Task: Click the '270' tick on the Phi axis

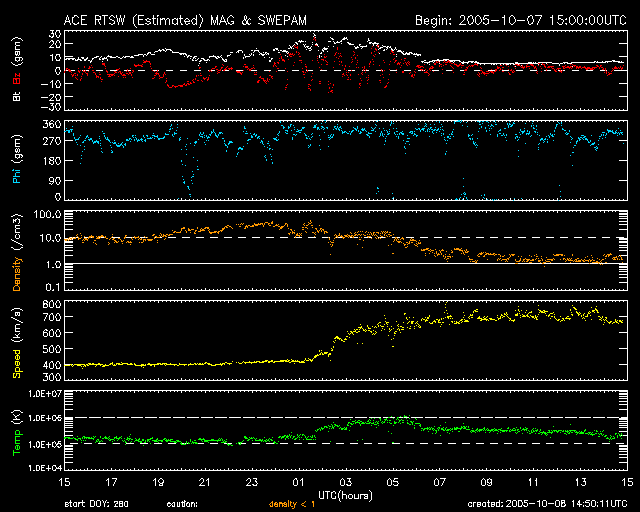Action: click(x=52, y=141)
